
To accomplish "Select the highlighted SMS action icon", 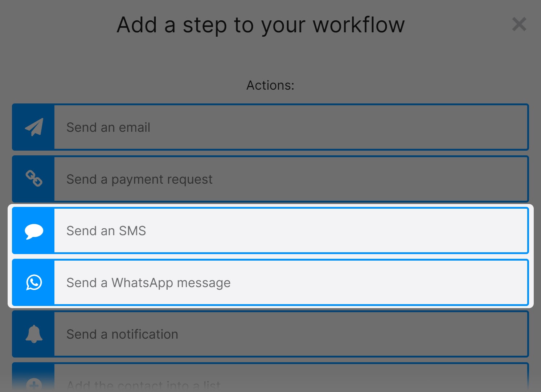I will point(34,230).
